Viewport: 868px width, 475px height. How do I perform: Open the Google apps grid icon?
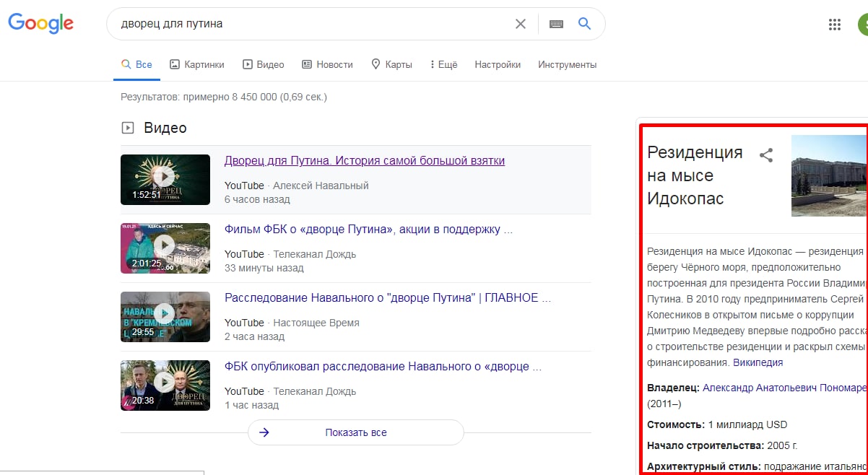[x=835, y=25]
